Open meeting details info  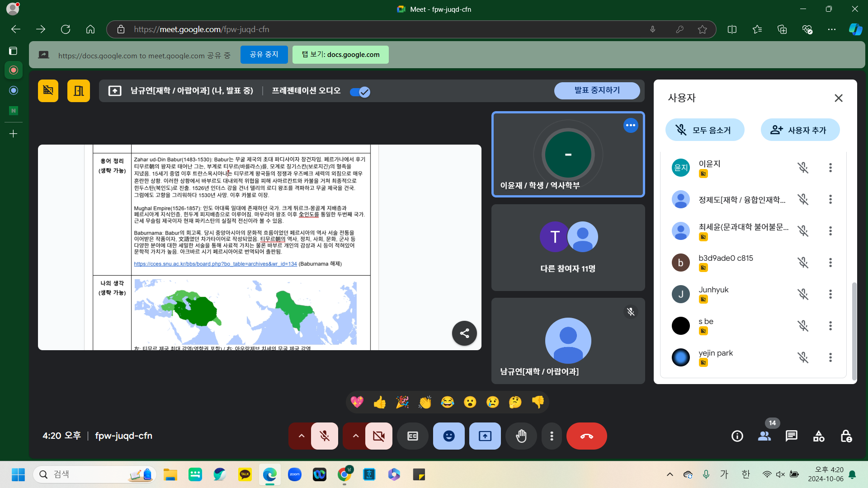click(737, 436)
